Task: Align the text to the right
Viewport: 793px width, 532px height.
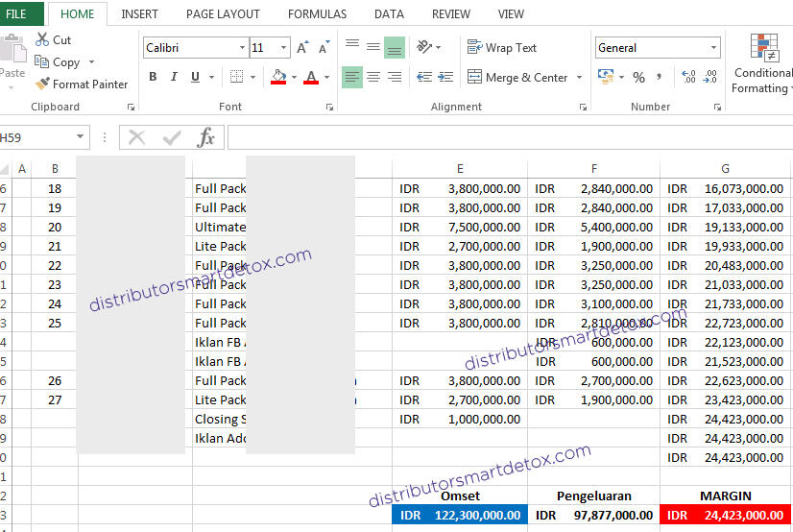Action: coord(395,77)
